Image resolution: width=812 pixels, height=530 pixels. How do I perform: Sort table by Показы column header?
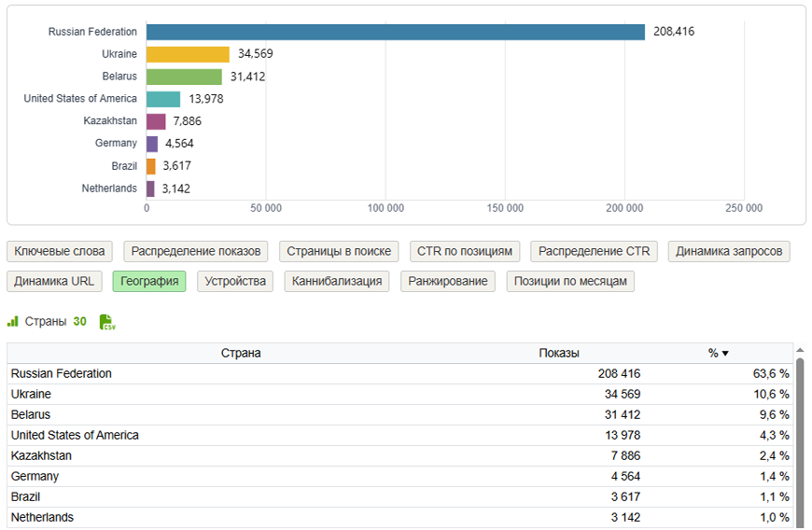click(559, 354)
